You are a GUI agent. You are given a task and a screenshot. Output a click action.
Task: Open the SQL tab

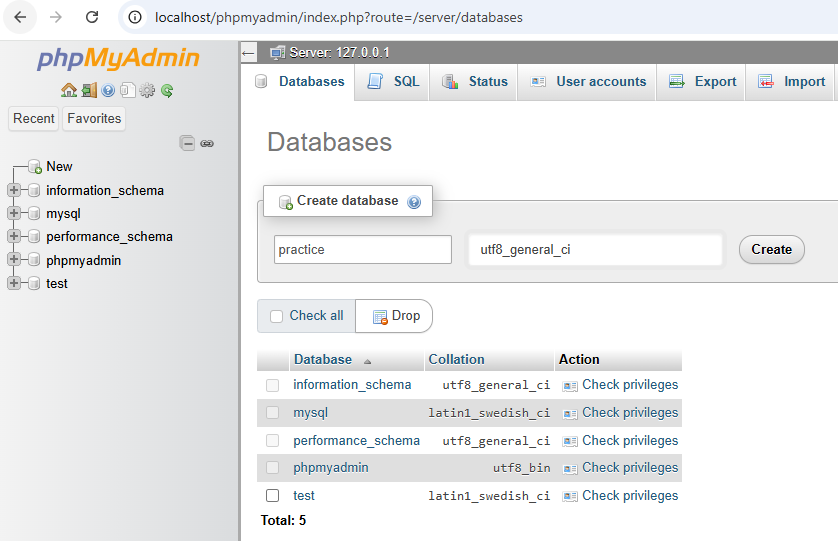click(393, 82)
